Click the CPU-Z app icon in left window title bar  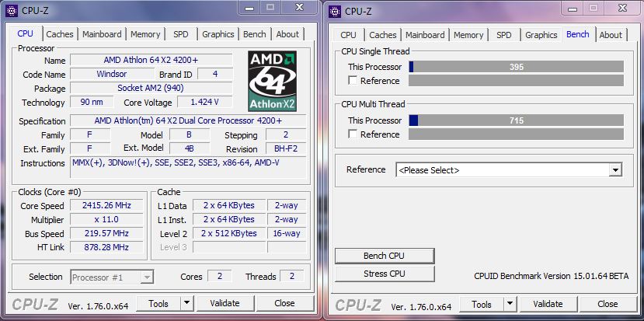point(11,10)
